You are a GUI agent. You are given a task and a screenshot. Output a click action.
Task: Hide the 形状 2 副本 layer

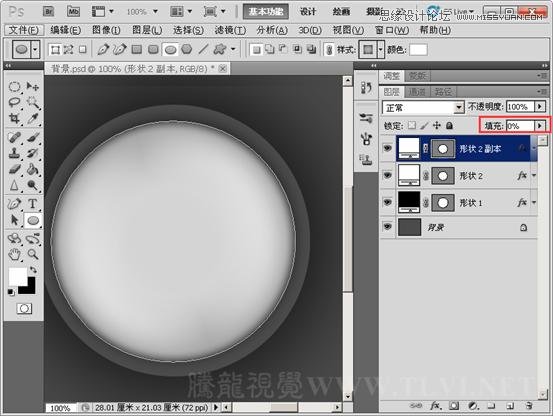tap(388, 148)
